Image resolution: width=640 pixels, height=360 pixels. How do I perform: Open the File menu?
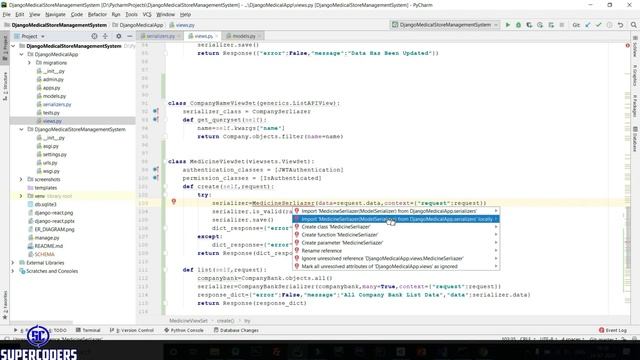click(7, 14)
